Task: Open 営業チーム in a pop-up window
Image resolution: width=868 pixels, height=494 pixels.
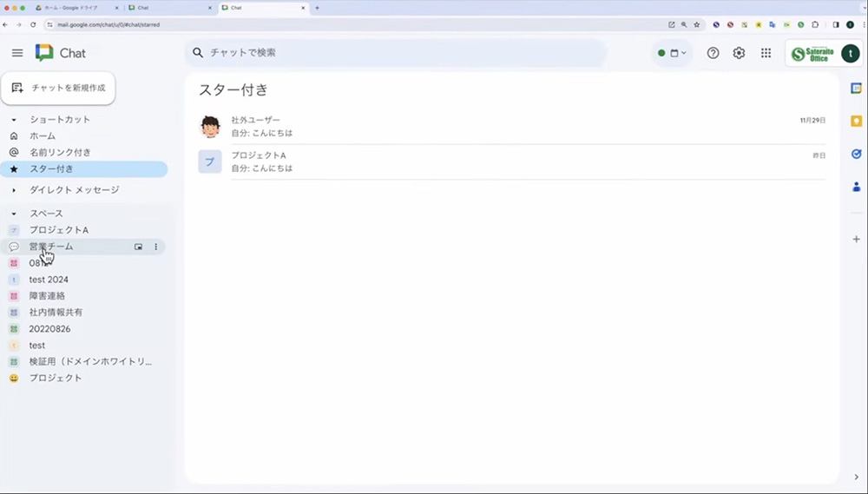Action: (138, 247)
